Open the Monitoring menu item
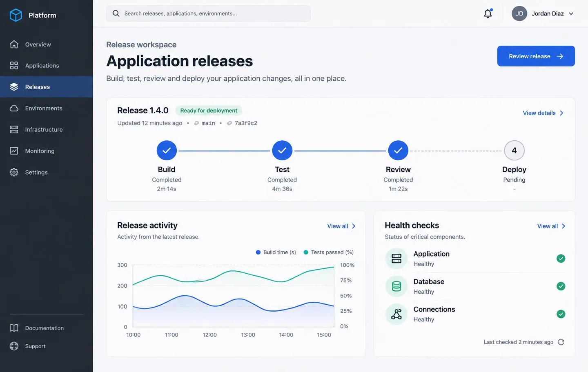Image resolution: width=588 pixels, height=372 pixels. tap(46, 151)
